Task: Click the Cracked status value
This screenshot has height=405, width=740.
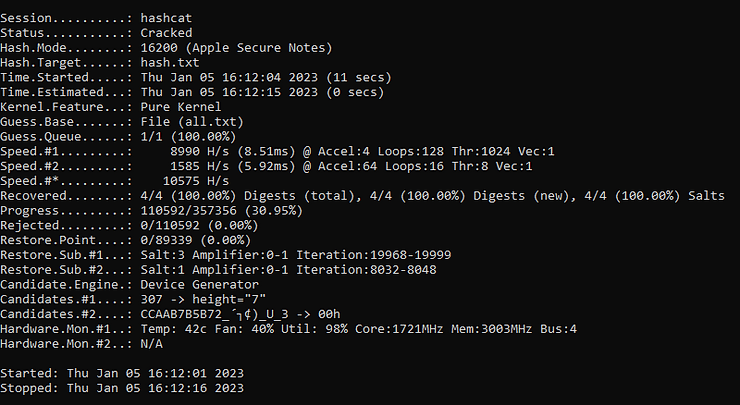Action: tap(166, 33)
